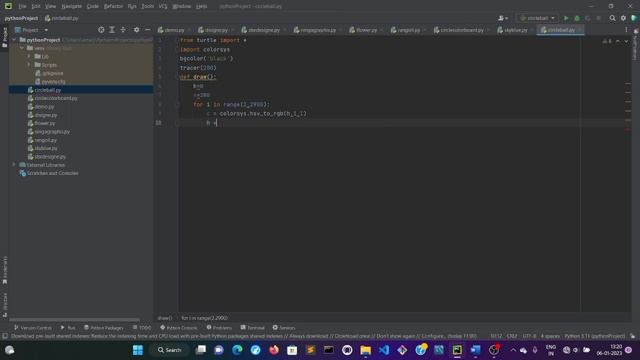
Task: Toggle Terminal tool window
Action: pos(253,328)
